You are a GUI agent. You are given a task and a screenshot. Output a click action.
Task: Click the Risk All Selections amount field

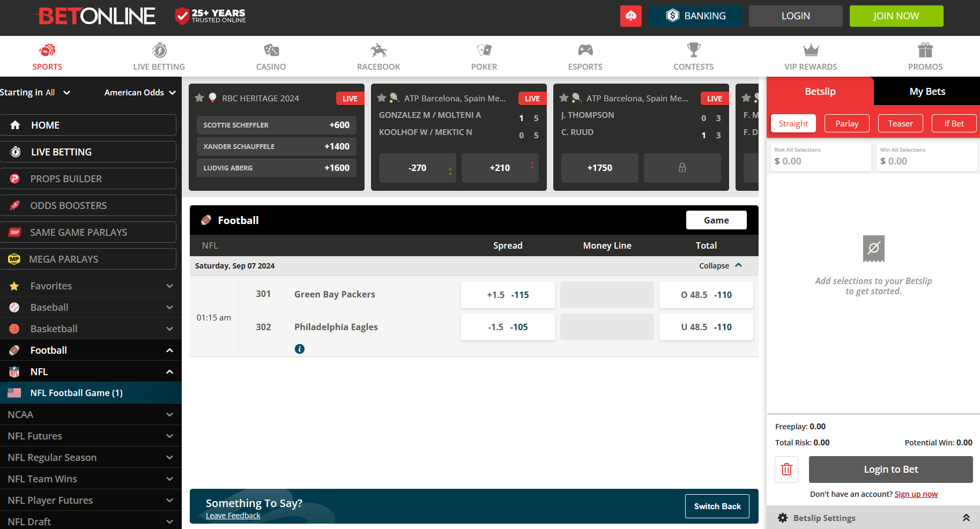click(x=820, y=160)
